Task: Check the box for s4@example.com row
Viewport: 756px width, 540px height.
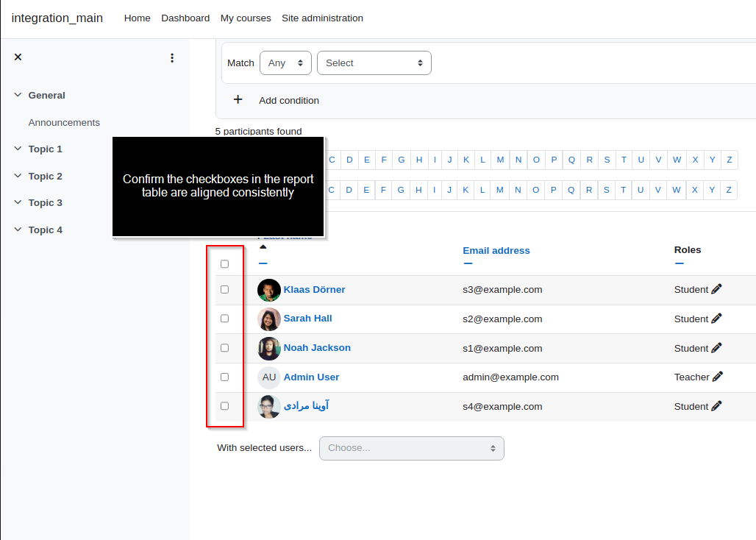Action: pos(225,406)
